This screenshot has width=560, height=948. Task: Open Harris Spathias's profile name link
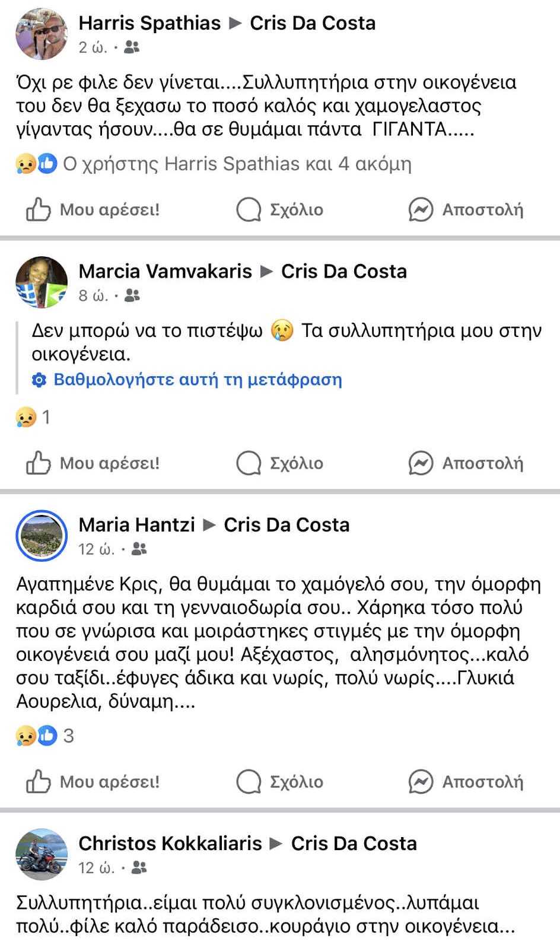point(149,23)
